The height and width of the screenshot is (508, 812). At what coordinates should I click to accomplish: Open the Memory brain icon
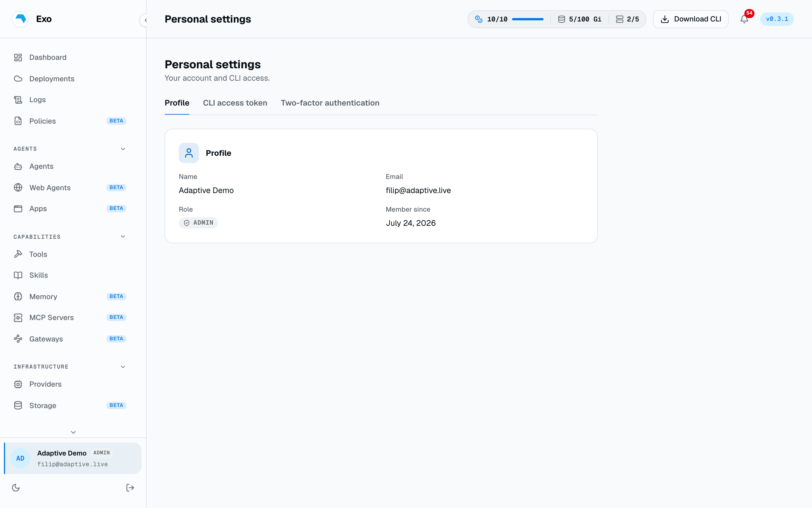(18, 296)
